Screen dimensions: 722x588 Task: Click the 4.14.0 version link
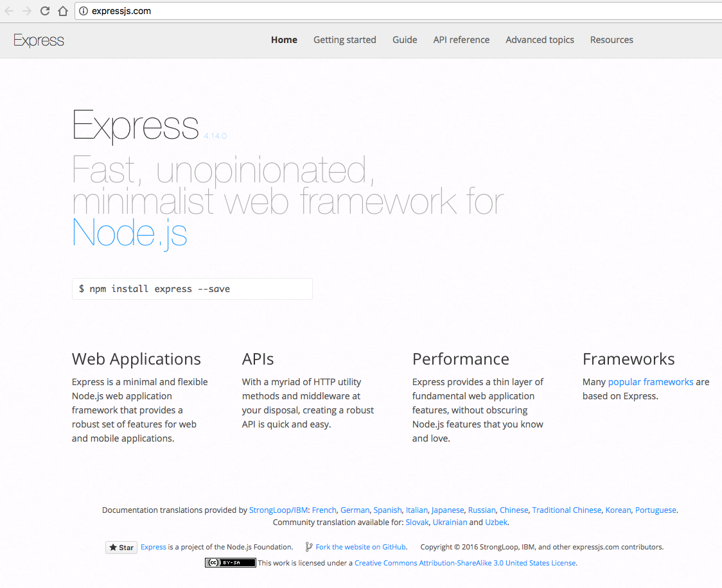[x=215, y=135]
